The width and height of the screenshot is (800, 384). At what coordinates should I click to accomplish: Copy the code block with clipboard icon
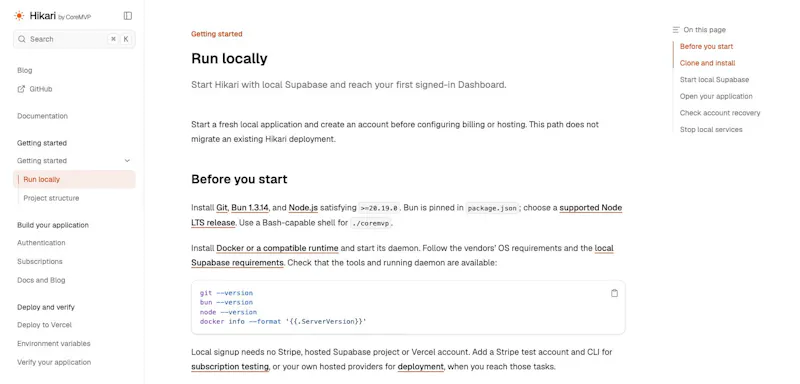614,293
